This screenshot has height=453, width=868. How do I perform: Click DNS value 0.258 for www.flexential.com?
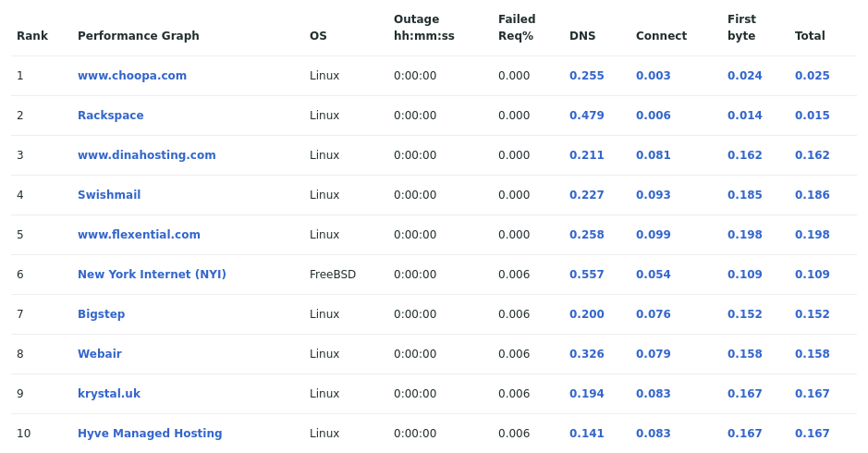[x=587, y=235]
